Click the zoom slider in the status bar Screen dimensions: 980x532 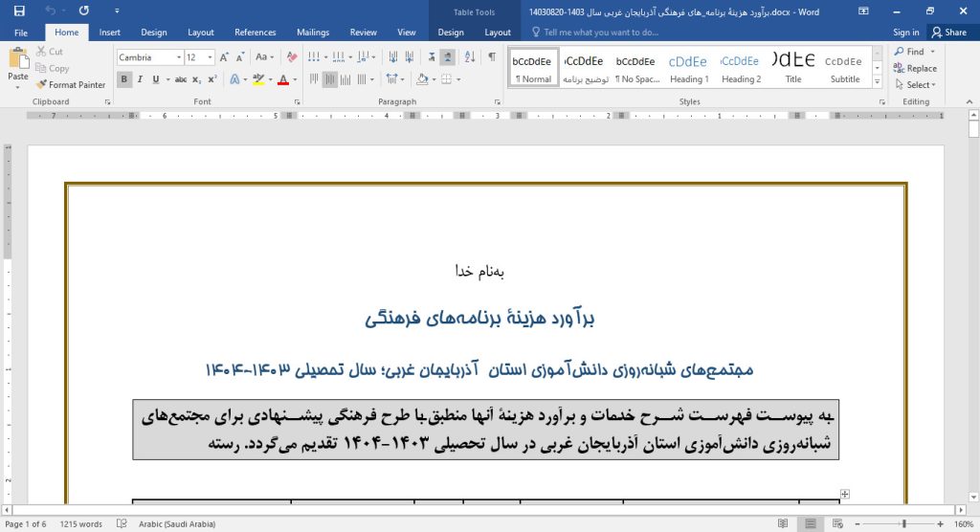[903, 524]
